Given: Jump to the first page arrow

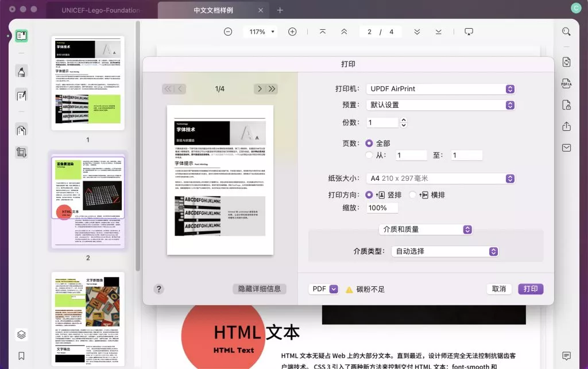Looking at the screenshot, I should click(x=323, y=32).
